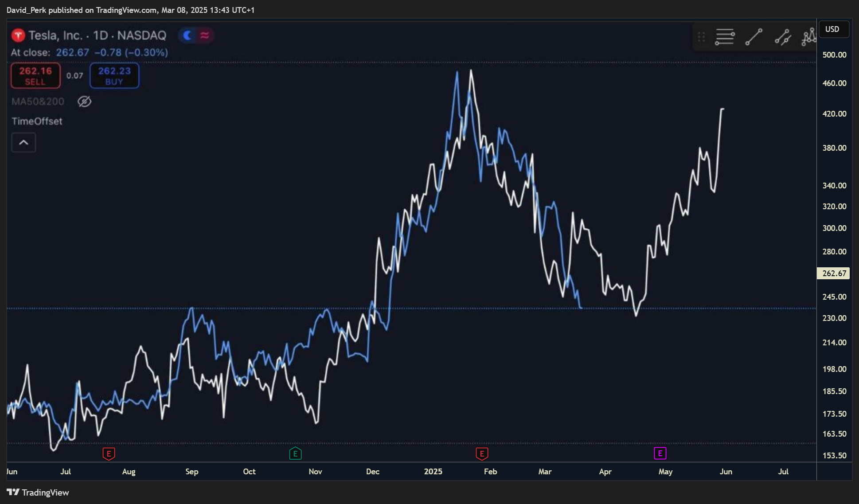The width and height of the screenshot is (859, 504).
Task: Open the red earnings marker near February
Action: tap(482, 453)
